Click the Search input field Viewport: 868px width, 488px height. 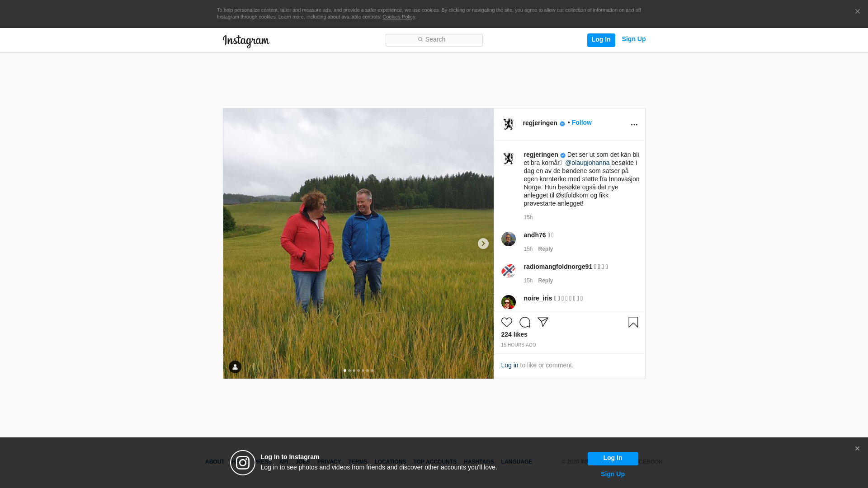pyautogui.click(x=434, y=40)
